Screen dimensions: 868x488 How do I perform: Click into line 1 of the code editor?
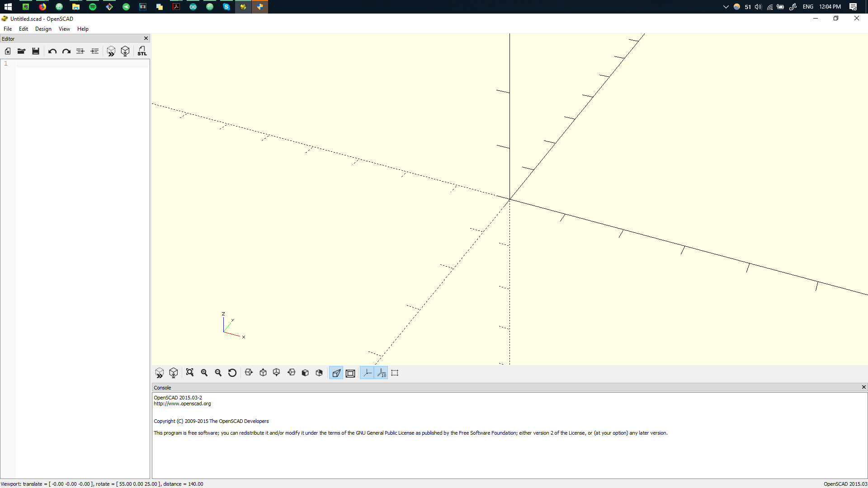tap(83, 64)
